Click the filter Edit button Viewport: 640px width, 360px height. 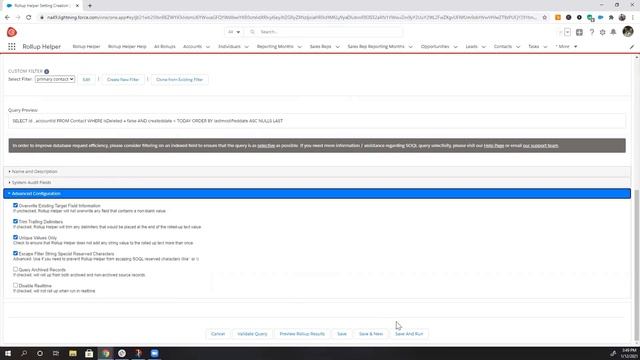coord(86,80)
